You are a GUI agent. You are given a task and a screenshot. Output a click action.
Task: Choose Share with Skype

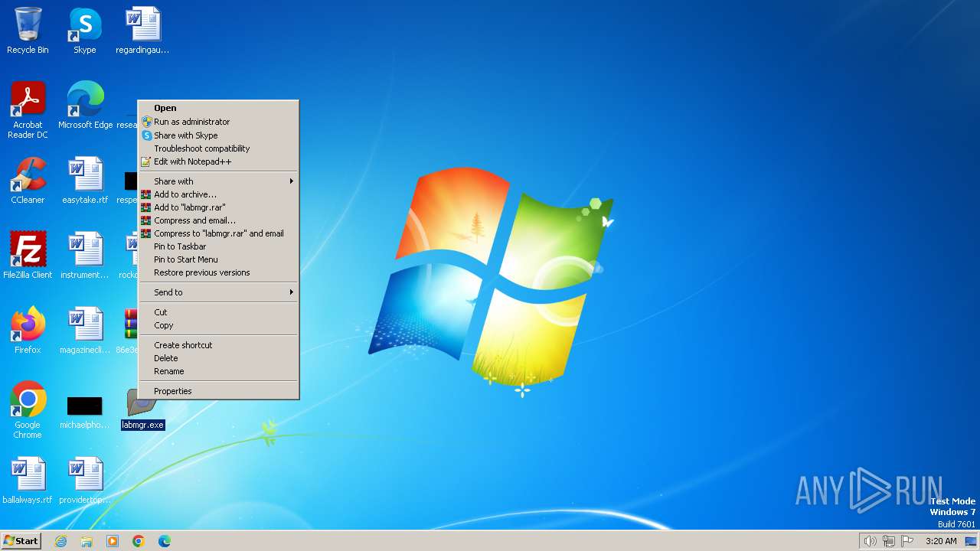pyautogui.click(x=218, y=135)
